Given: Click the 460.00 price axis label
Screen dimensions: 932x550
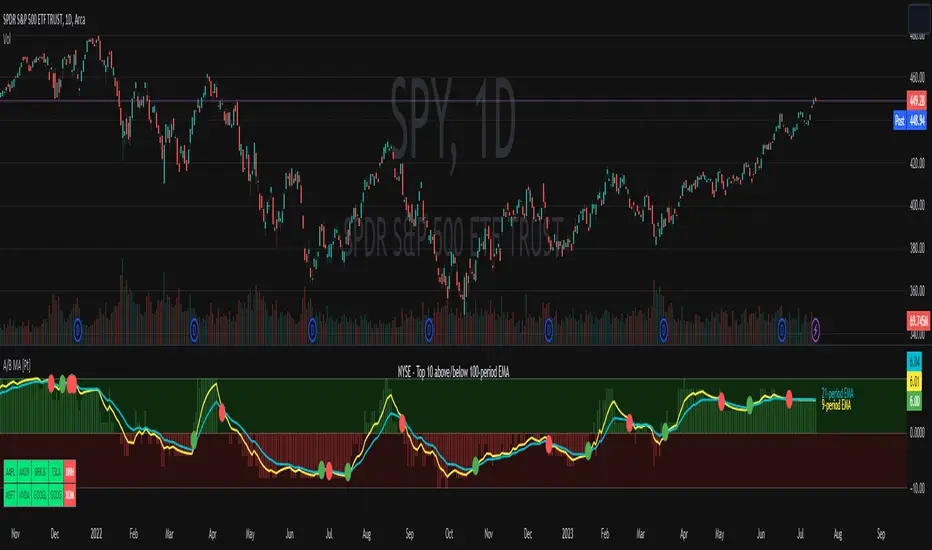Looking at the screenshot, I should (917, 77).
